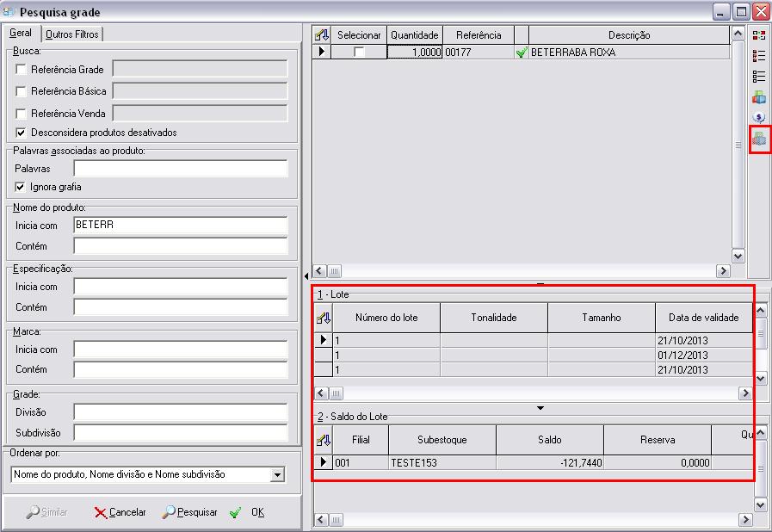Viewport: 772px width, 532px height.
Task: Click the highlighted faded cubes lot icon
Action: pos(759,139)
